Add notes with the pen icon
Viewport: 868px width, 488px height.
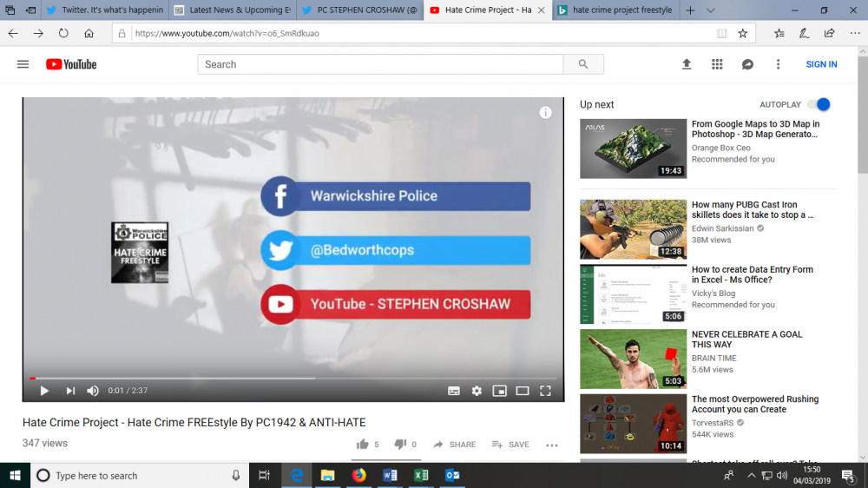(804, 33)
